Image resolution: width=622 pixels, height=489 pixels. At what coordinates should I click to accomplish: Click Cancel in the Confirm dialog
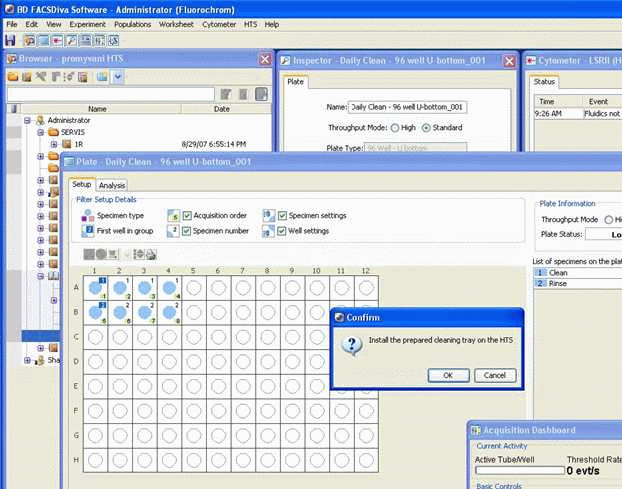pyautogui.click(x=495, y=375)
